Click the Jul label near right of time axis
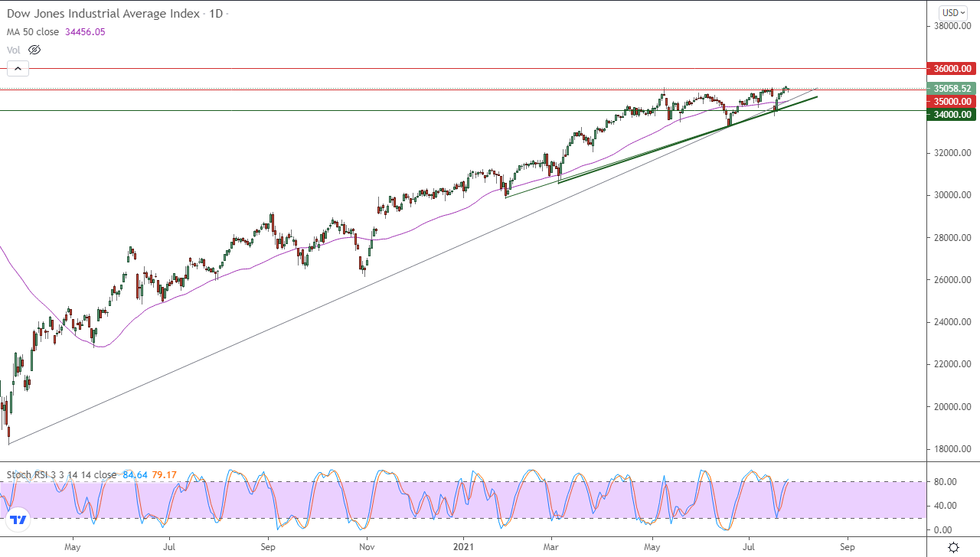This screenshot has width=980, height=557. click(747, 547)
